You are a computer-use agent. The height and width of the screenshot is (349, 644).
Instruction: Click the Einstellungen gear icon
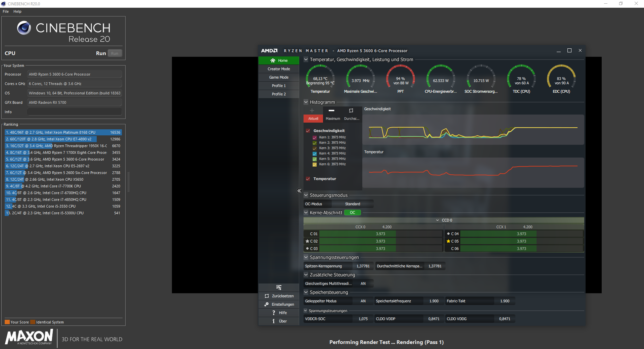click(x=267, y=304)
